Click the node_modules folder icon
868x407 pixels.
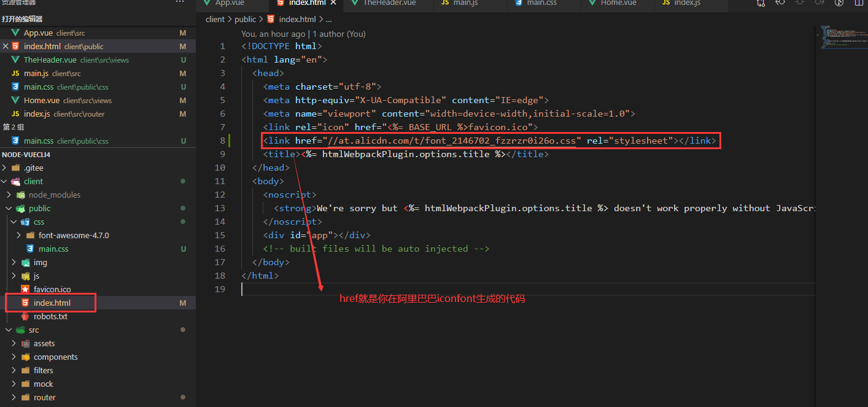pyautogui.click(x=21, y=195)
